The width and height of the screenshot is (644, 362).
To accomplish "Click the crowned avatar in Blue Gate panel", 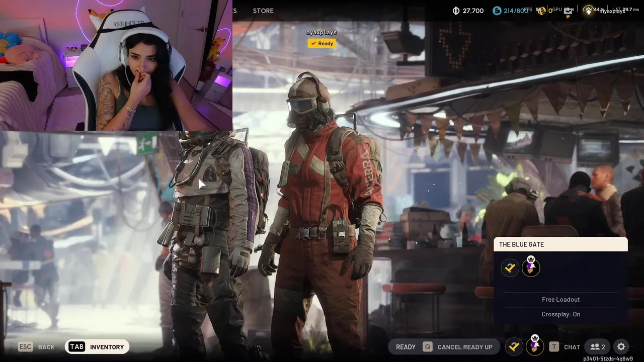I will pos(531,266).
